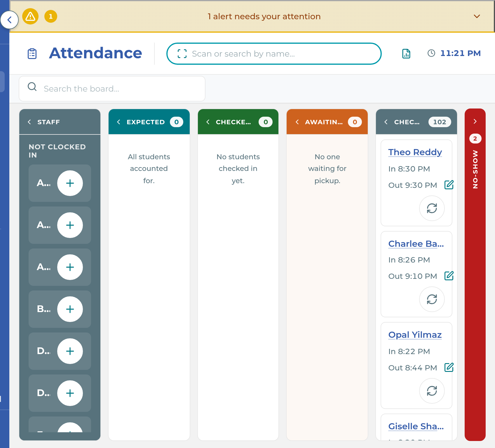
Task: Click the Attendance clipboard icon
Action: click(32, 54)
